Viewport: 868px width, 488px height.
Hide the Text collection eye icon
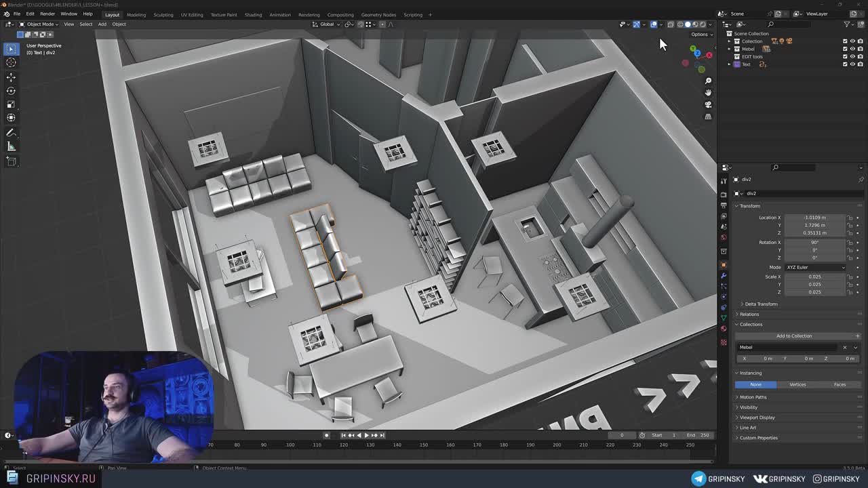852,64
